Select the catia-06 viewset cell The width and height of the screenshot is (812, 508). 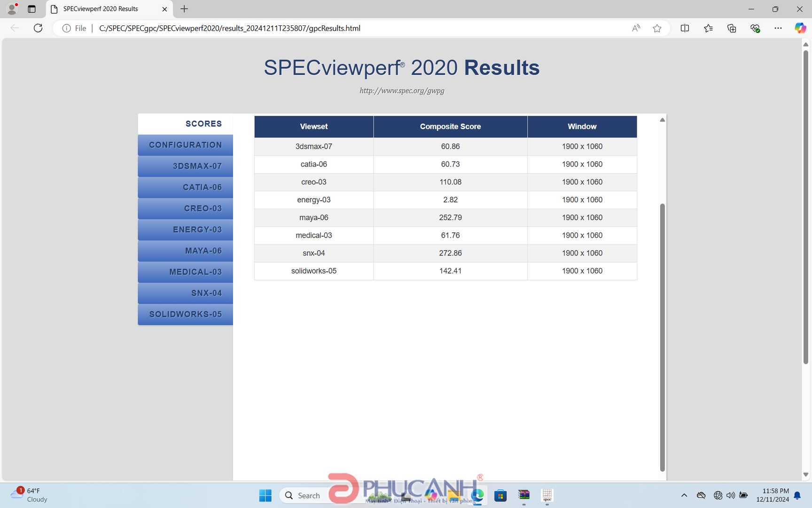tap(314, 164)
